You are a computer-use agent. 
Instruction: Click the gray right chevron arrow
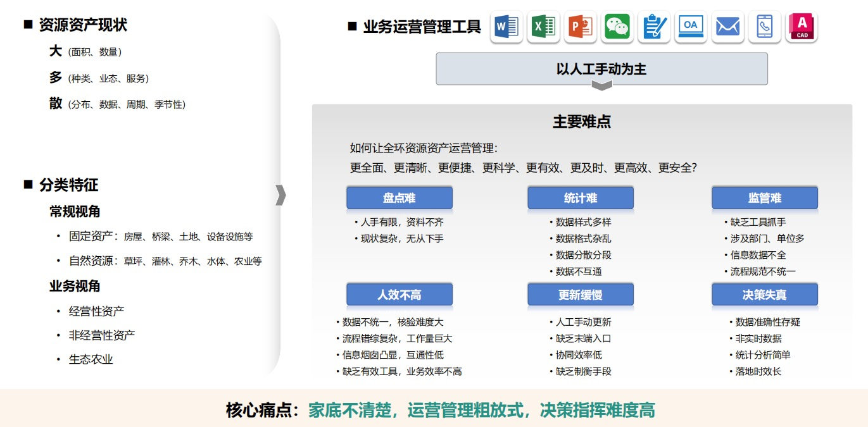click(x=281, y=195)
